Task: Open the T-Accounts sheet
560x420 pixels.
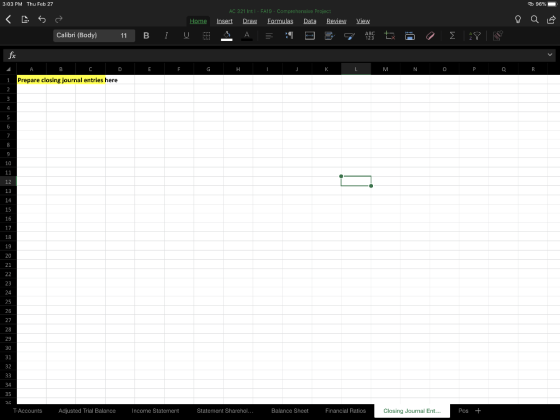Action: (28, 411)
